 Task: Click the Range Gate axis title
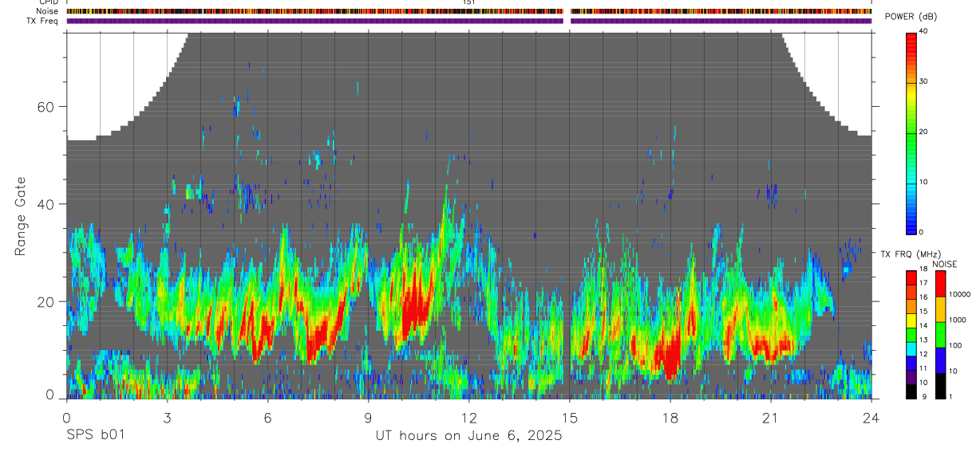[x=22, y=217]
